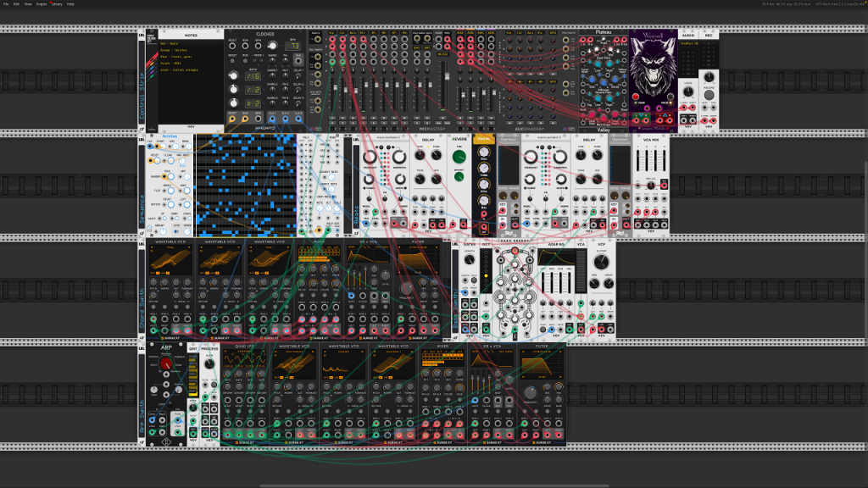Open the Engine menu
The image size is (868, 488).
(42, 4)
